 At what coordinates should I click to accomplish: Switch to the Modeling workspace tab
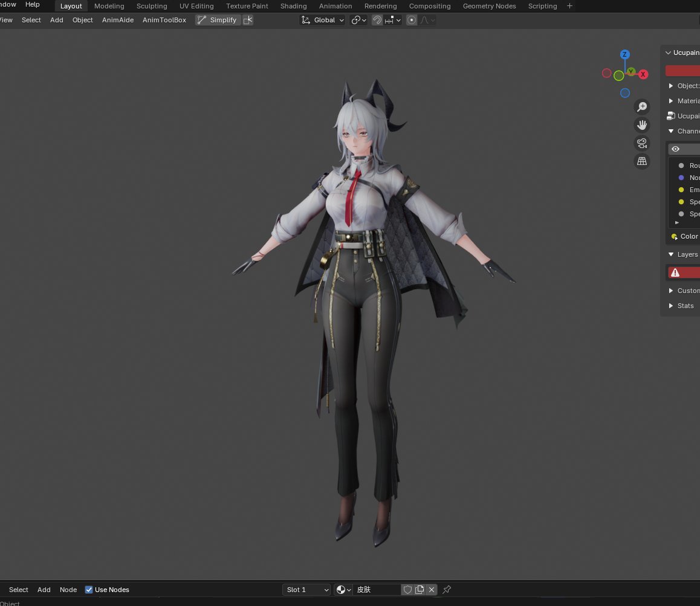tap(109, 6)
